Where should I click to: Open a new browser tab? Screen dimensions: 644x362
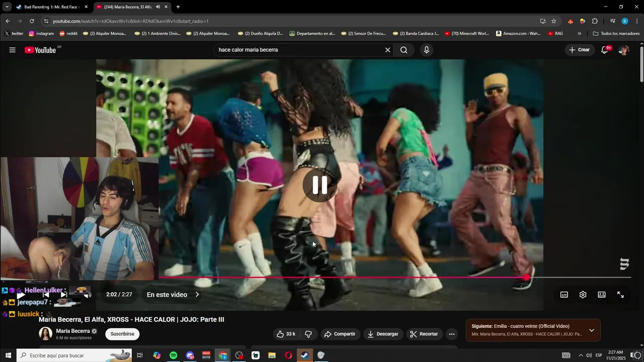point(178,7)
